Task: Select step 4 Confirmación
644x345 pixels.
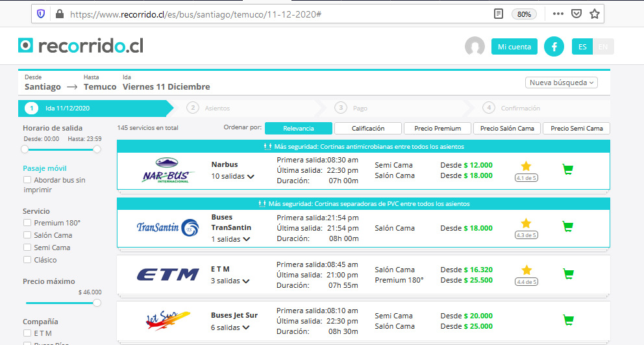Action: pyautogui.click(x=512, y=108)
